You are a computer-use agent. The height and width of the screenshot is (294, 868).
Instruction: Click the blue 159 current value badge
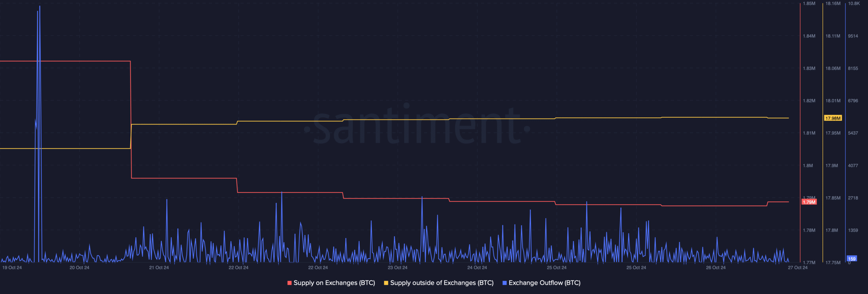click(852, 259)
